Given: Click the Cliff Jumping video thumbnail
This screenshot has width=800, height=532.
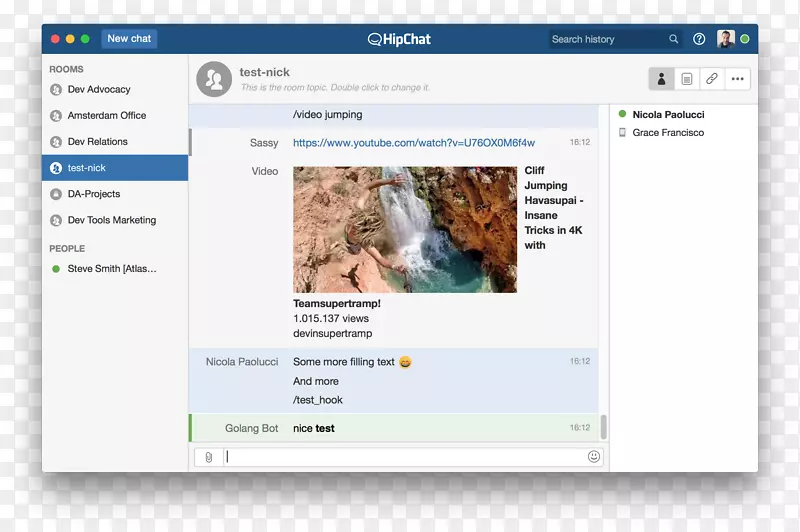Looking at the screenshot, I should click(x=404, y=229).
